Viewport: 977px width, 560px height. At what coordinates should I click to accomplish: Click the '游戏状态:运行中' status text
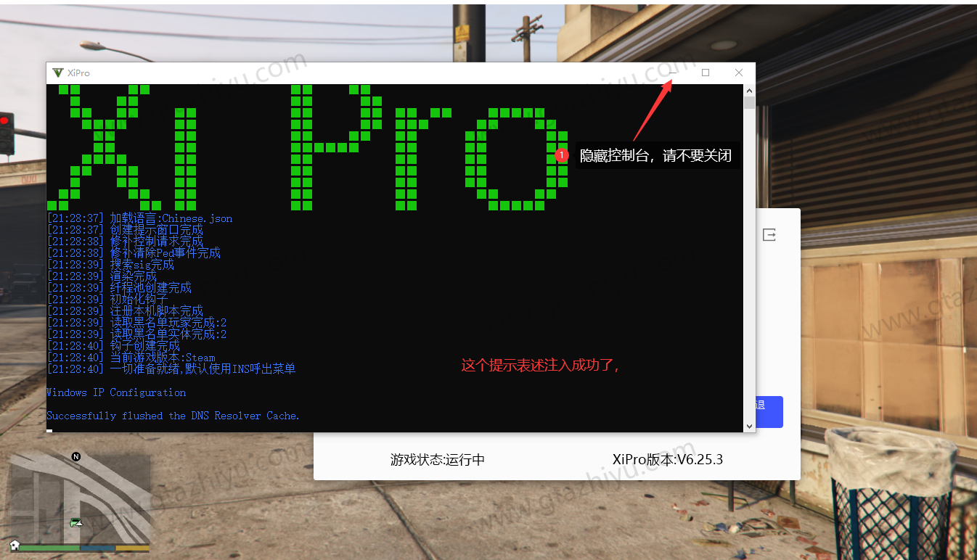click(x=438, y=460)
